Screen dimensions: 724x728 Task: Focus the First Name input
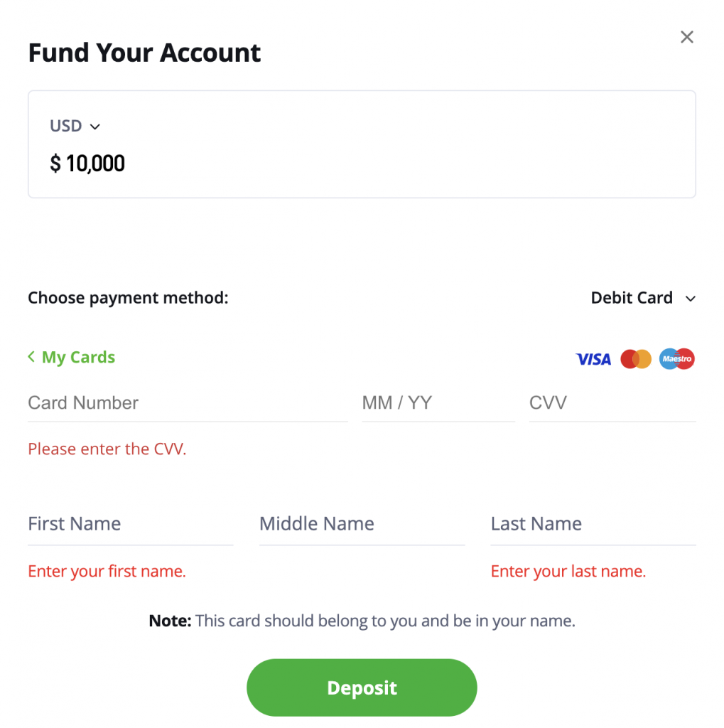coord(130,525)
